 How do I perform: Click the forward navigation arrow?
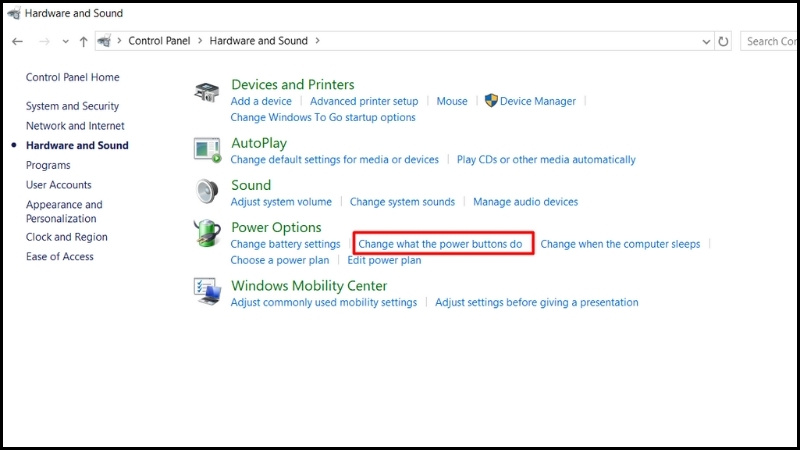coord(44,41)
